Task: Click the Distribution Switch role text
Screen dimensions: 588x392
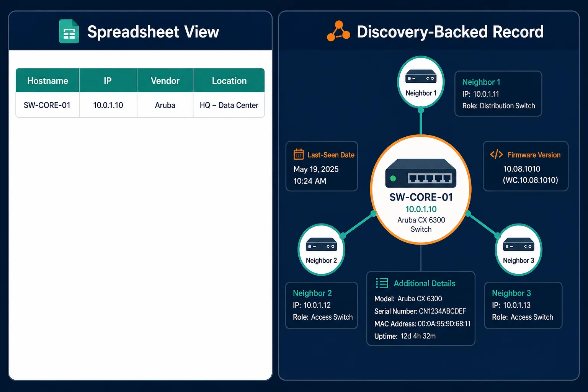Action: coord(507,106)
